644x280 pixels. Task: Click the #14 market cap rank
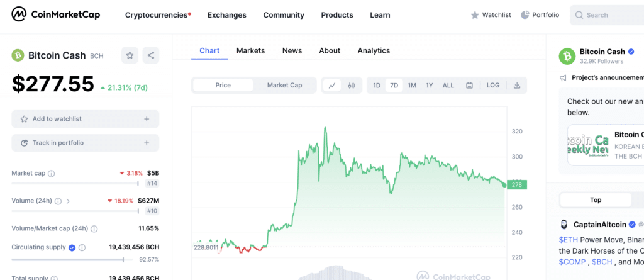coord(152,183)
